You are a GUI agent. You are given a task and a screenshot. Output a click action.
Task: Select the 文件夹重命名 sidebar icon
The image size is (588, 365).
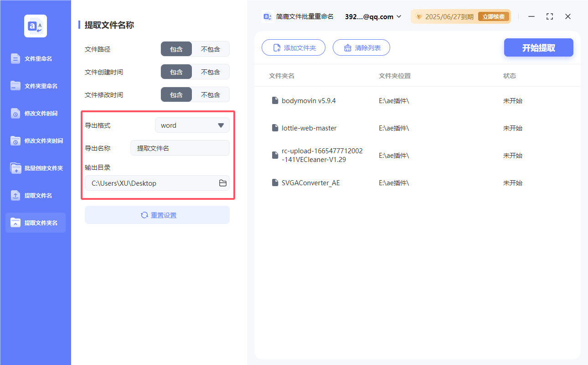(x=35, y=86)
